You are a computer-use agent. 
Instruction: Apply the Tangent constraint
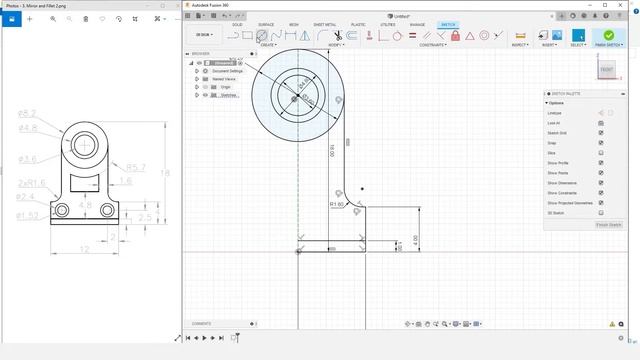coord(397,36)
